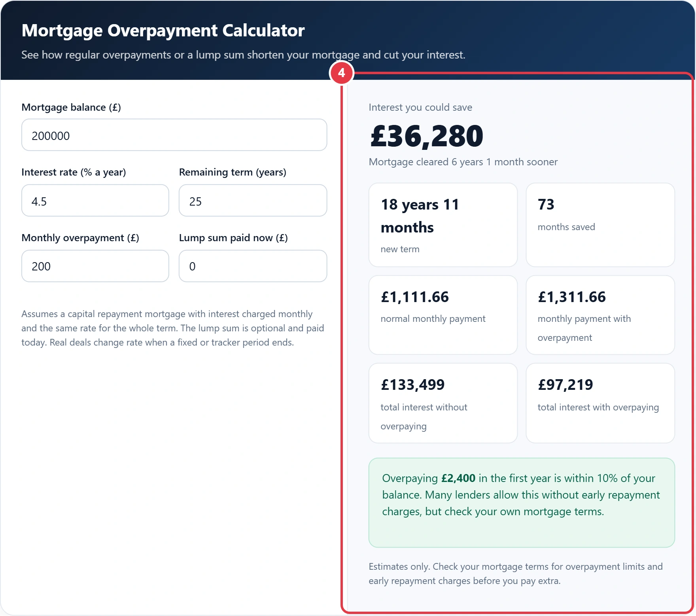Focus the Interest rate input showing 4.5

[95, 200]
